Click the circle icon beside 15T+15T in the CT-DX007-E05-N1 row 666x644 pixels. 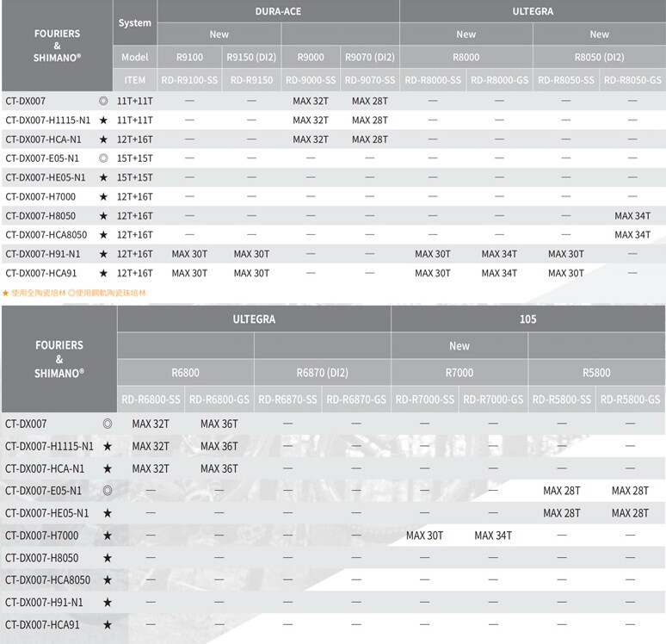103,158
